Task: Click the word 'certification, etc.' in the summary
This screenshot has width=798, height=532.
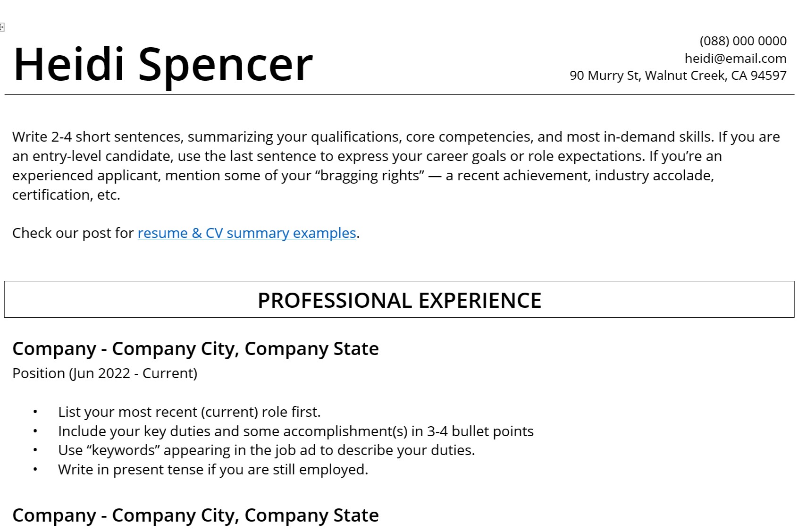Action: pos(66,195)
